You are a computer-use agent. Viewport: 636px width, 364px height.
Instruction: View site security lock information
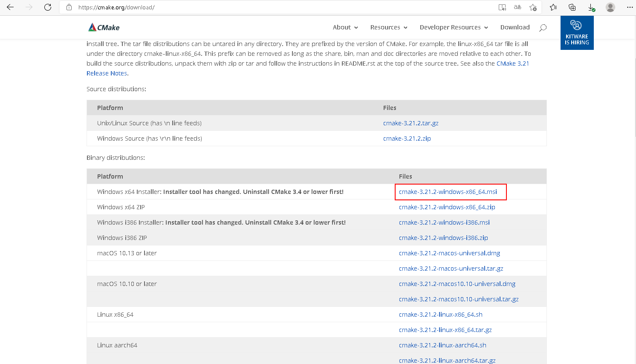click(x=69, y=7)
